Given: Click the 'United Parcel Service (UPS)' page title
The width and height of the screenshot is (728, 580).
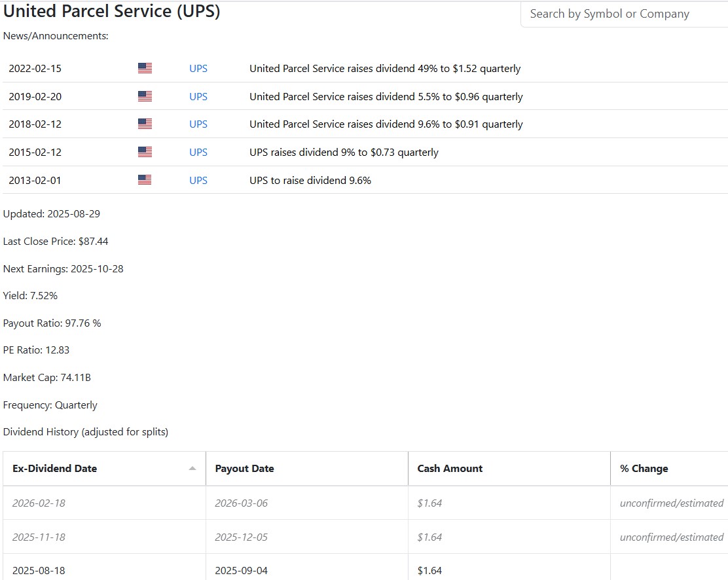Looking at the screenshot, I should coord(111,11).
